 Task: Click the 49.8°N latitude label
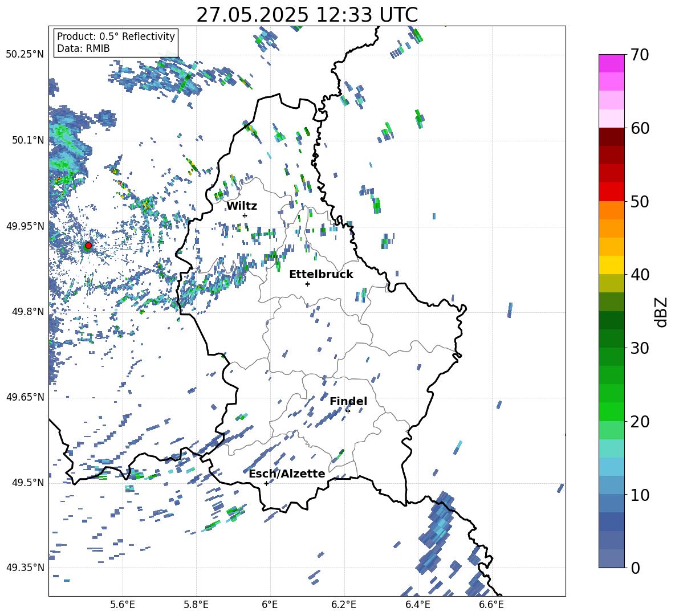tap(27, 312)
